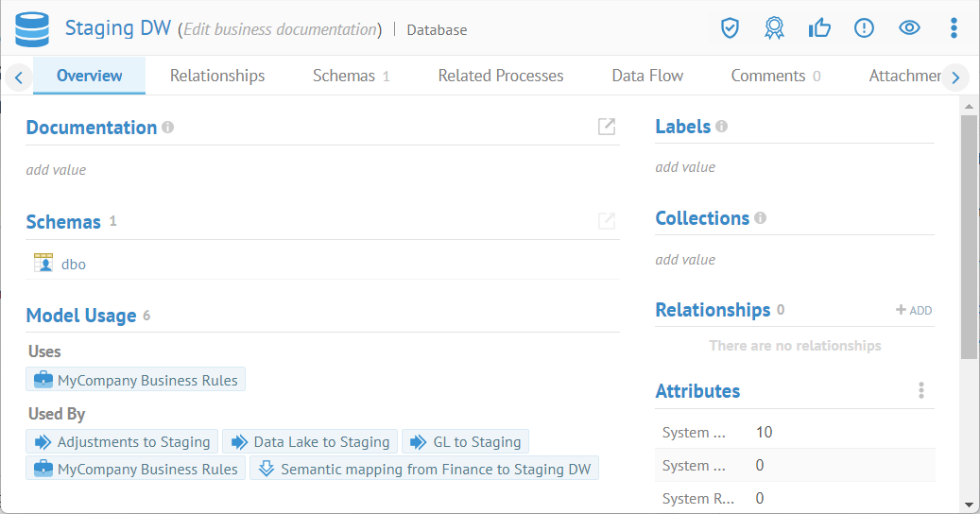The height and width of the screenshot is (514, 980).
Task: Click the certify shield checkmark icon
Action: click(730, 28)
